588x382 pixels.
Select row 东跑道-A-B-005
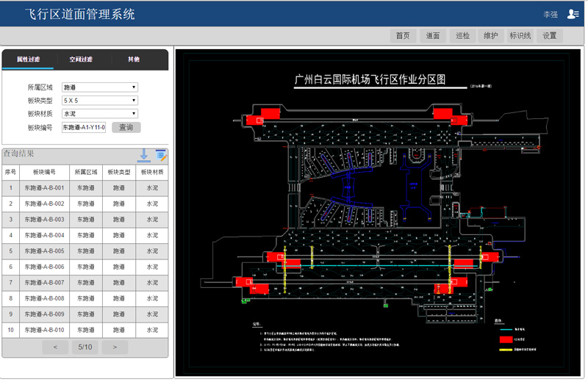click(85, 251)
